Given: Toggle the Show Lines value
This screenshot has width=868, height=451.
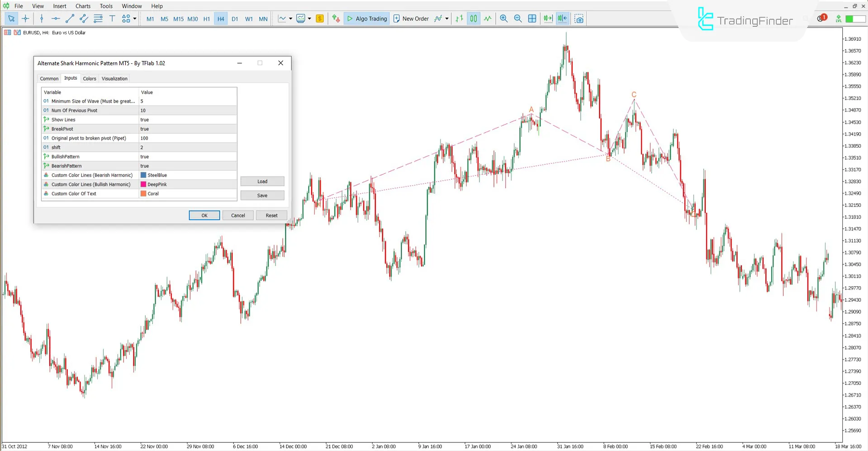Looking at the screenshot, I should (187, 120).
